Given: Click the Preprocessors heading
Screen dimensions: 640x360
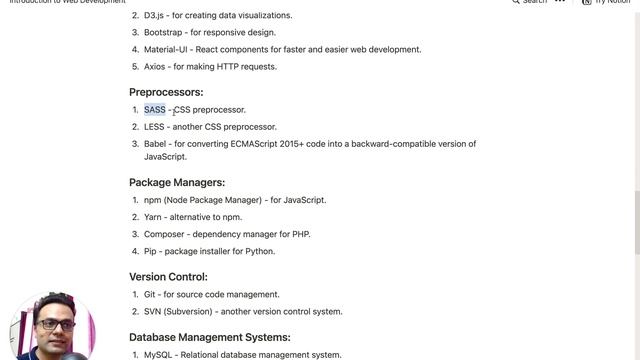Looking at the screenshot, I should pos(166,92).
